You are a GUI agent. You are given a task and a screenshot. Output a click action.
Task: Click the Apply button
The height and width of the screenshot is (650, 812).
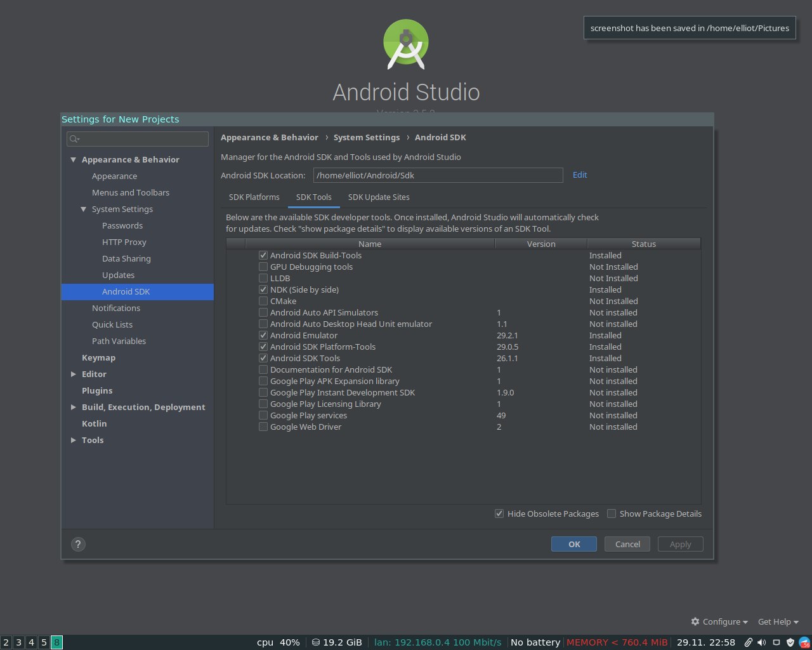[681, 544]
